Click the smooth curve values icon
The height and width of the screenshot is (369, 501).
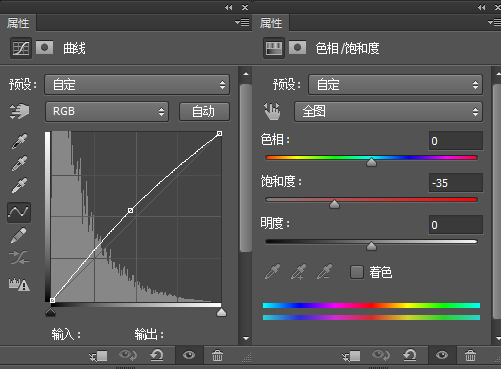point(19,257)
